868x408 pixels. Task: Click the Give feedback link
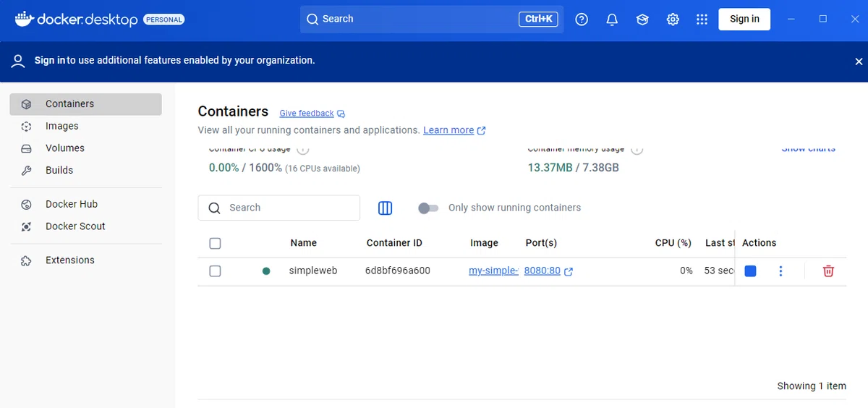307,114
